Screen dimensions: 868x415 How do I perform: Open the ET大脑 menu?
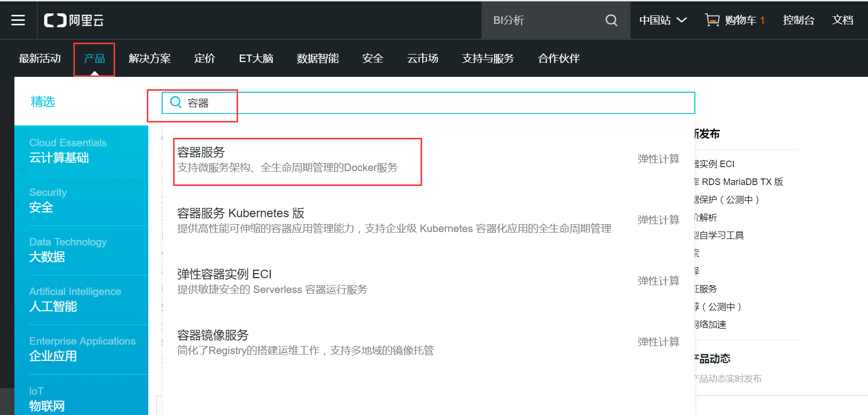tap(256, 59)
